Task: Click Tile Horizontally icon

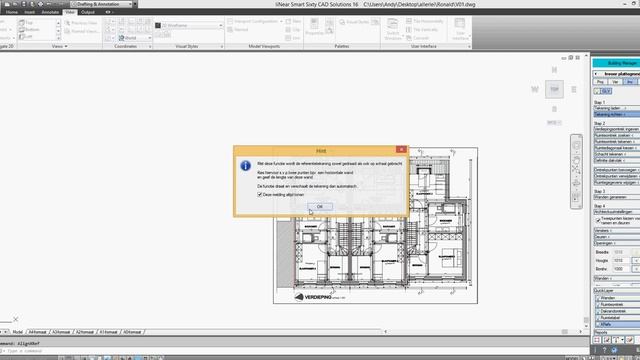Action: (x=409, y=21)
